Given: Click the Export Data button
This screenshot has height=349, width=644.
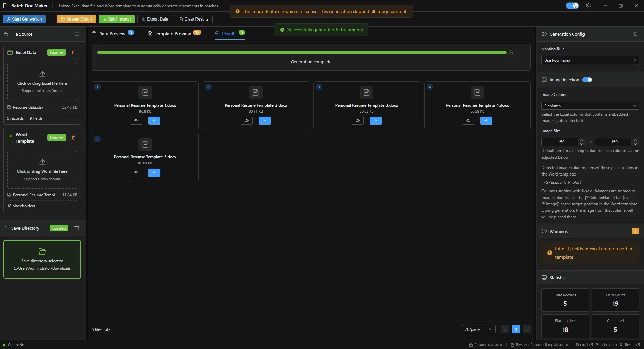Looking at the screenshot, I should pos(155,19).
